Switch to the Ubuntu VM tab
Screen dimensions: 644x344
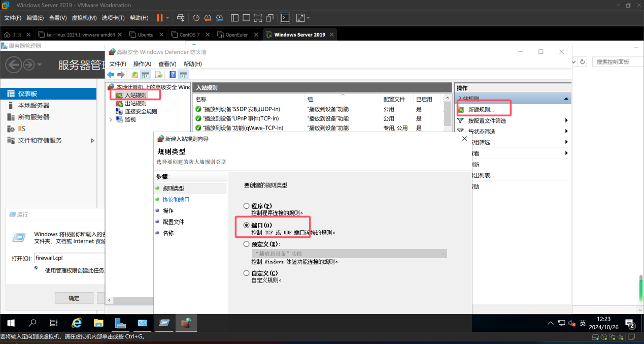(145, 35)
